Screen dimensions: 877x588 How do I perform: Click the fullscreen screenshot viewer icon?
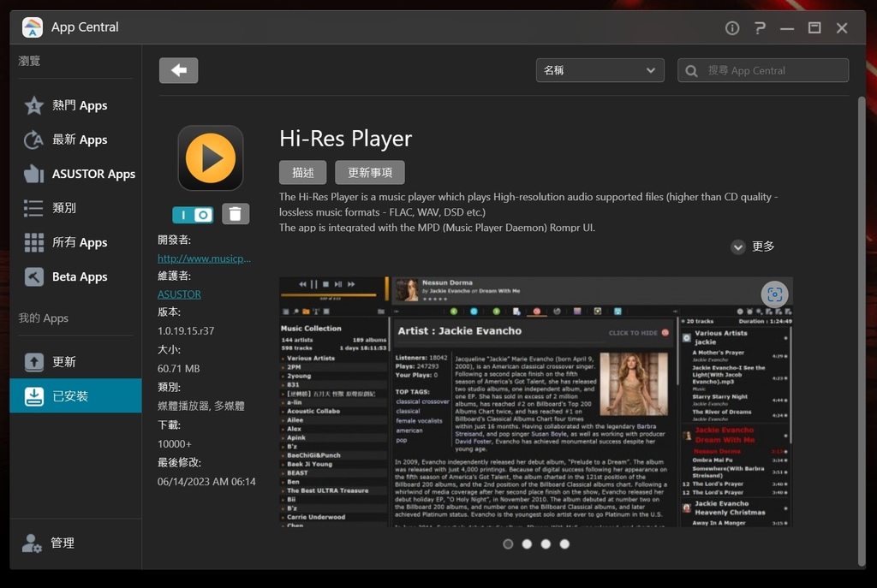774,294
